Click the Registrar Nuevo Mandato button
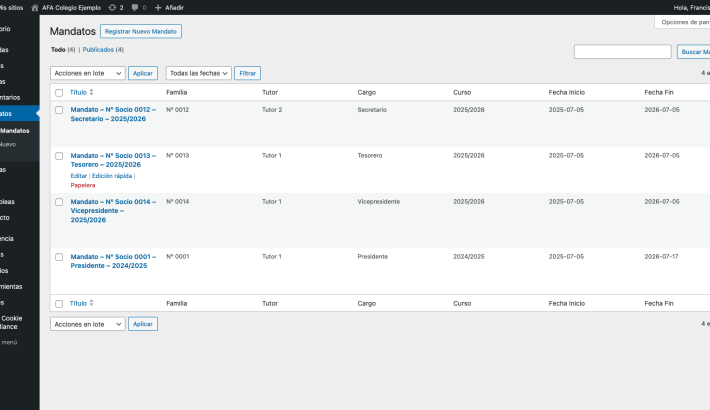This screenshot has width=710, height=410. click(141, 32)
